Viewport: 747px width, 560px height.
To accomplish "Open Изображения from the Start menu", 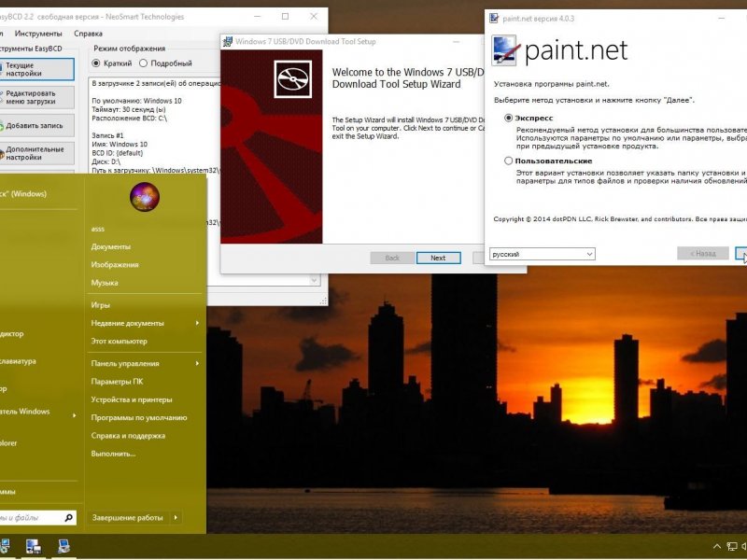I will click(x=115, y=265).
